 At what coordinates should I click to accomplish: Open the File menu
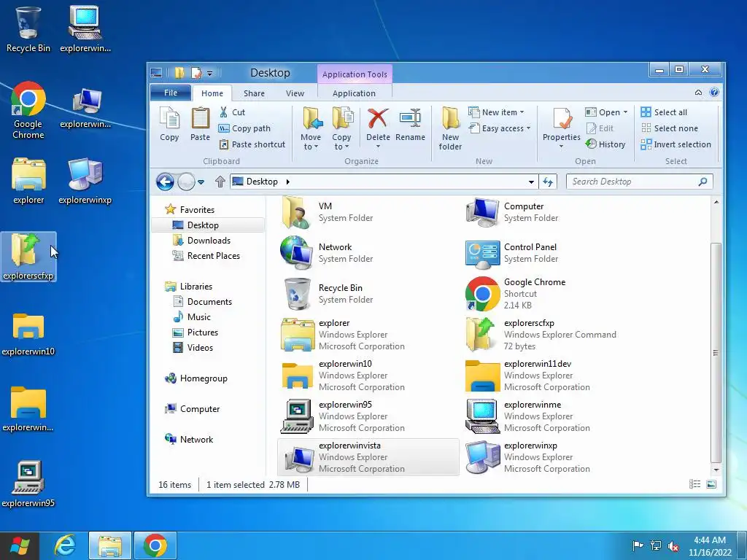click(x=171, y=93)
